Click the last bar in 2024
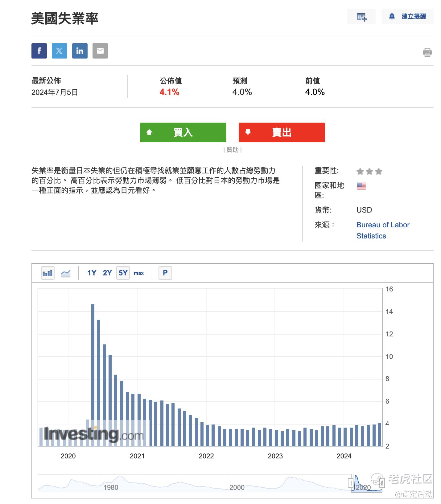The height and width of the screenshot is (504, 441). (x=380, y=435)
